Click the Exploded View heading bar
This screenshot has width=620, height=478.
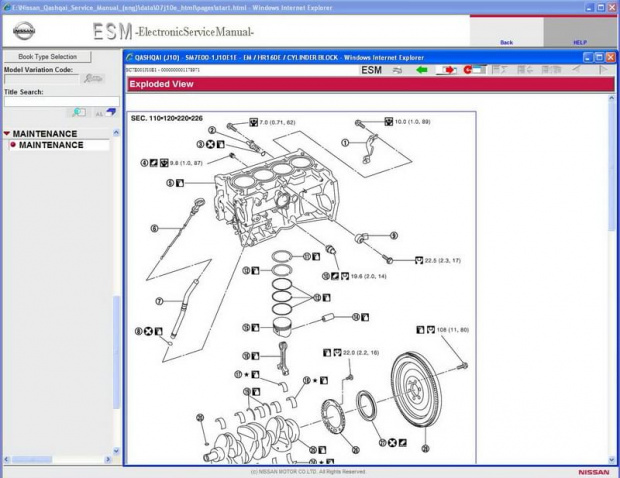pyautogui.click(x=370, y=84)
